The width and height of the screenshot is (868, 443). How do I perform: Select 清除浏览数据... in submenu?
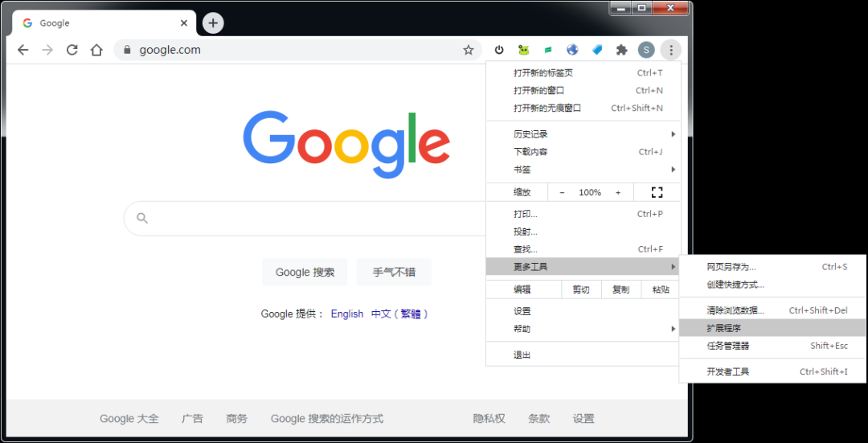tap(773, 310)
